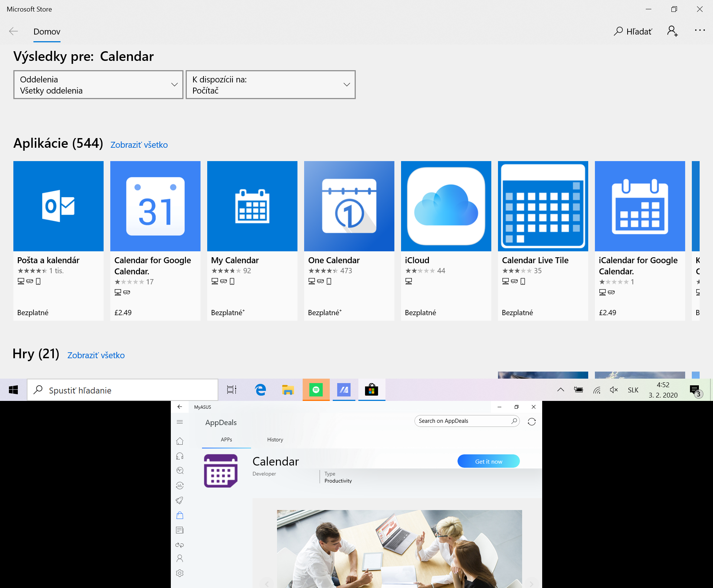Image resolution: width=713 pixels, height=588 pixels.
Task: Open iCalendar for Google Calendar tile
Action: click(x=640, y=241)
